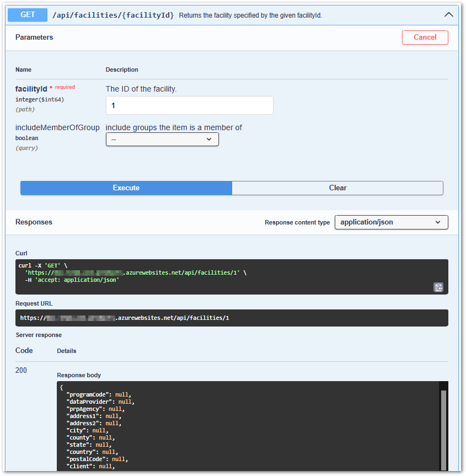Click the 200 response code
The image size is (466, 476).
coord(21,370)
